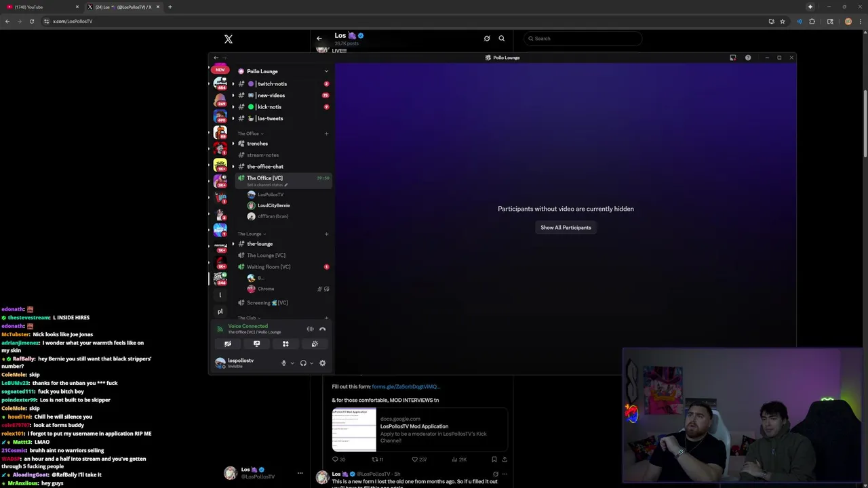Collapse The Club channel category

tap(249, 318)
